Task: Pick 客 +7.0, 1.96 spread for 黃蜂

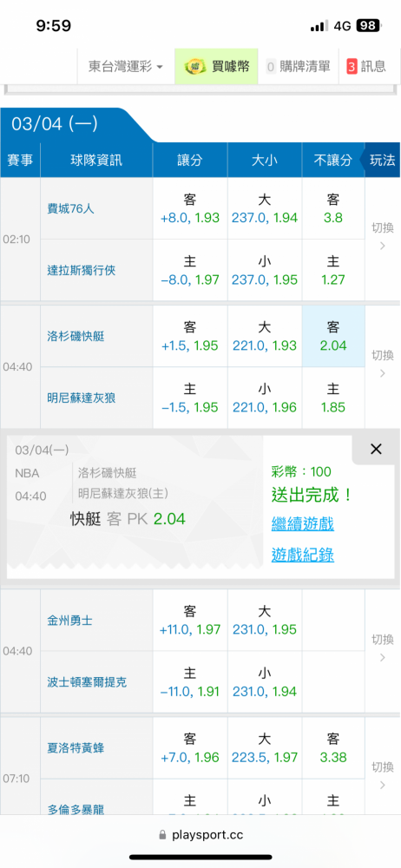Action: pos(190,748)
